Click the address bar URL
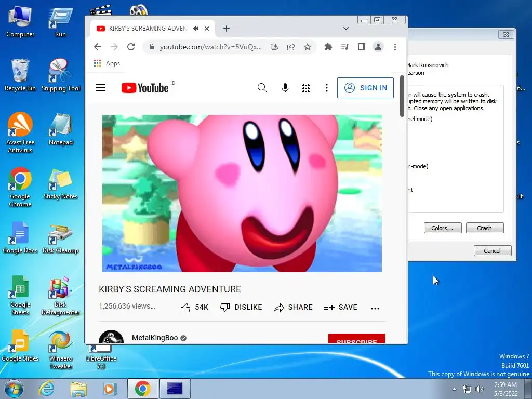 point(211,47)
